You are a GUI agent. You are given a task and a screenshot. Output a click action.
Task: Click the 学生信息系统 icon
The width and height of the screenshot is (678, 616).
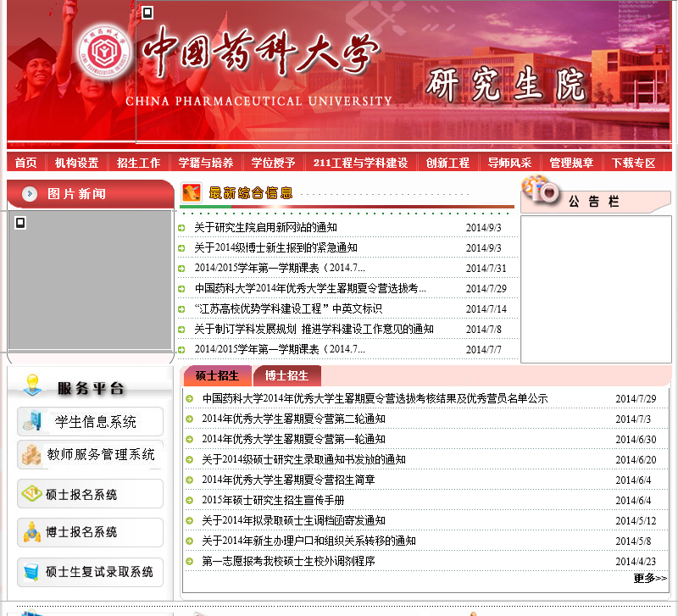pyautogui.click(x=32, y=420)
